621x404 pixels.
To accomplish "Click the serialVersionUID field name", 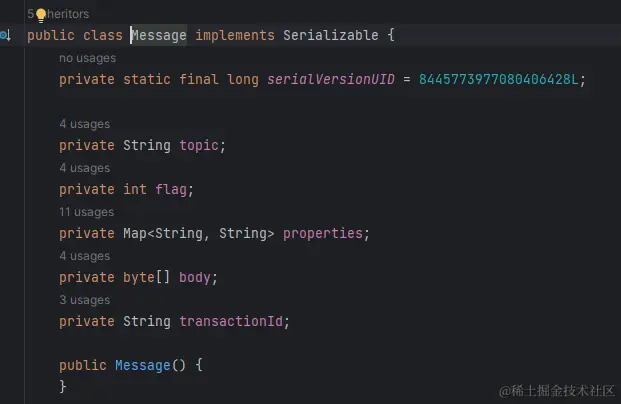I will click(x=331, y=79).
